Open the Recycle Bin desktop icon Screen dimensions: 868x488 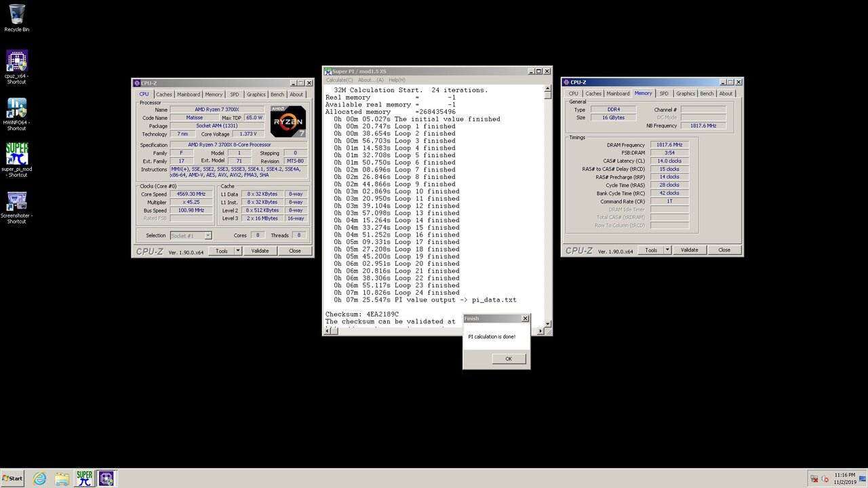coord(17,18)
